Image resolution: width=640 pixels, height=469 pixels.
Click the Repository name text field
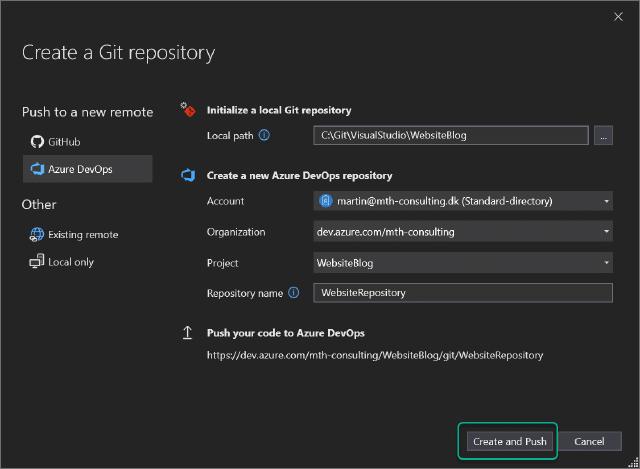coord(461,293)
